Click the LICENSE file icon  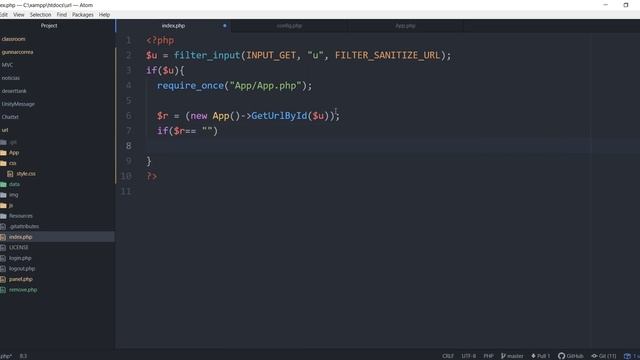[3, 248]
